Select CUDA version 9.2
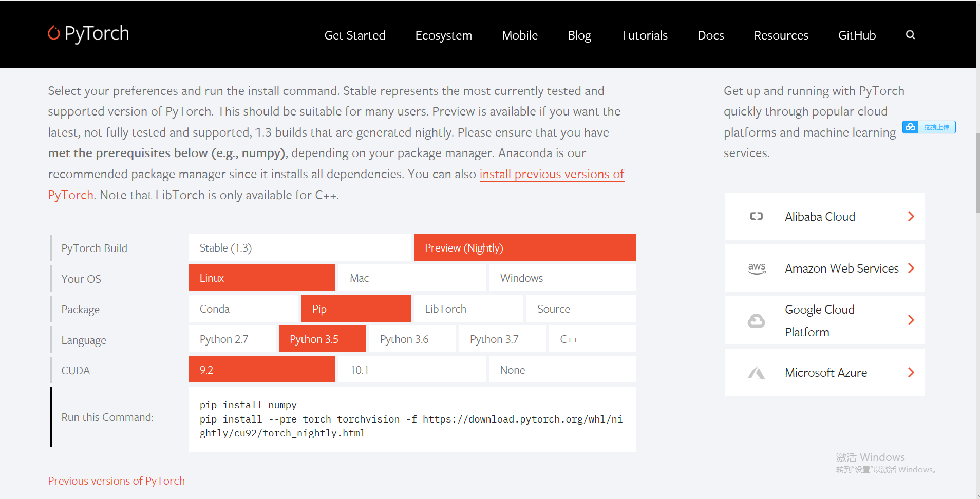 coord(261,369)
